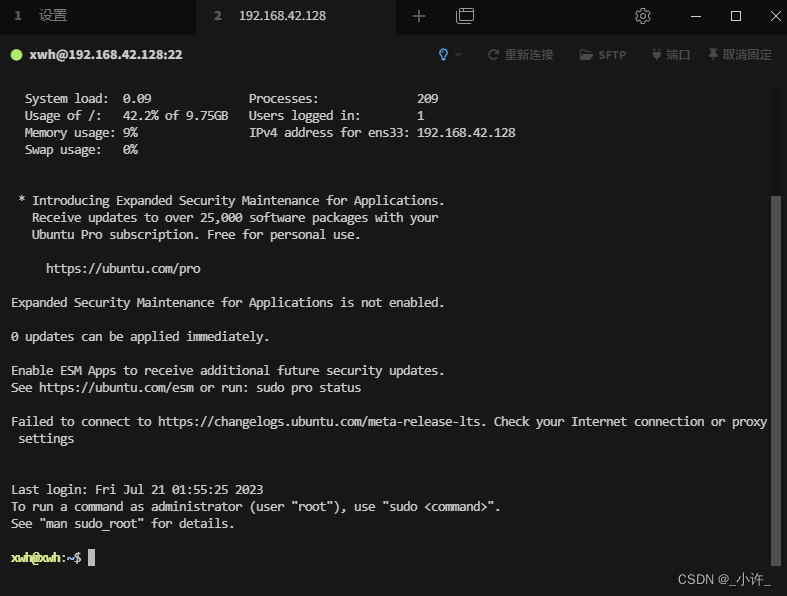Click the terminal cursor at prompt
The width and height of the screenshot is (787, 596).
[x=91, y=557]
